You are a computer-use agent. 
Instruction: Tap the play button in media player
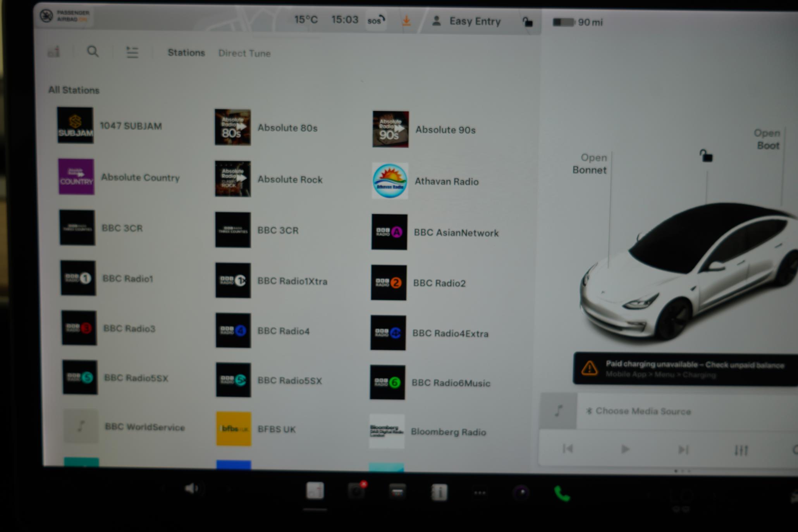(x=625, y=449)
